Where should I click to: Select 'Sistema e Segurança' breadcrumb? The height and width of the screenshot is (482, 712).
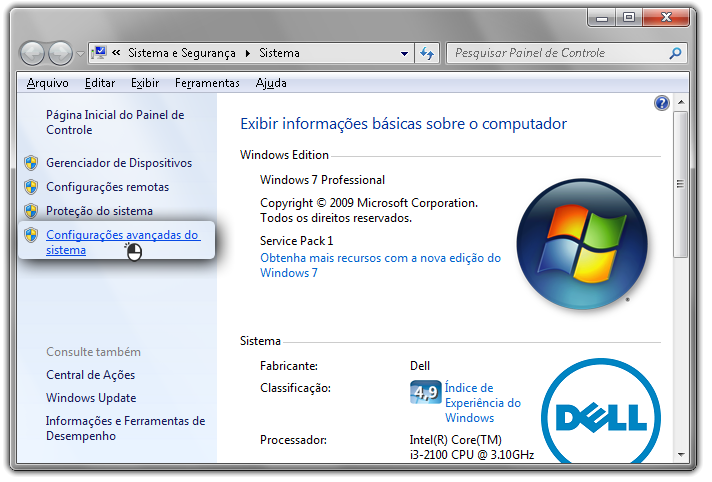point(182,53)
